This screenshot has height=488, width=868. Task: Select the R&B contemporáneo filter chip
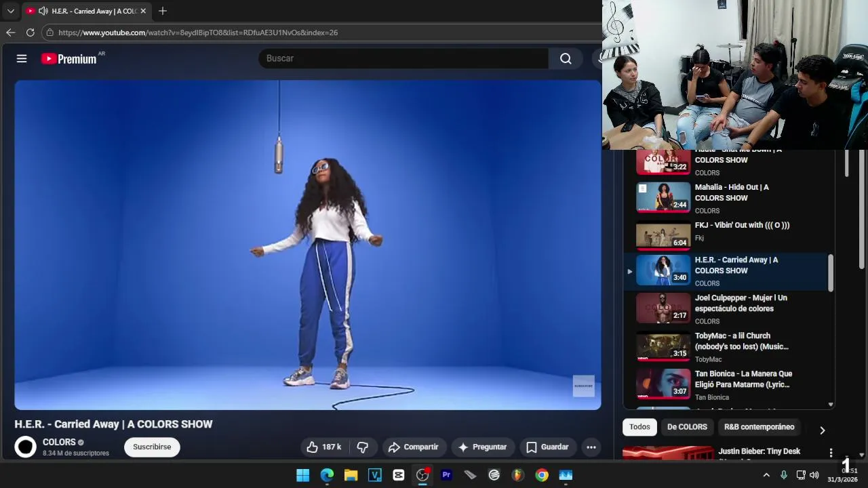pyautogui.click(x=759, y=427)
